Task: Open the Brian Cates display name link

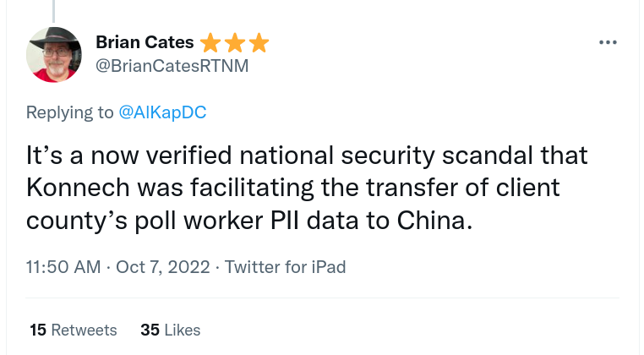Action: [x=145, y=43]
